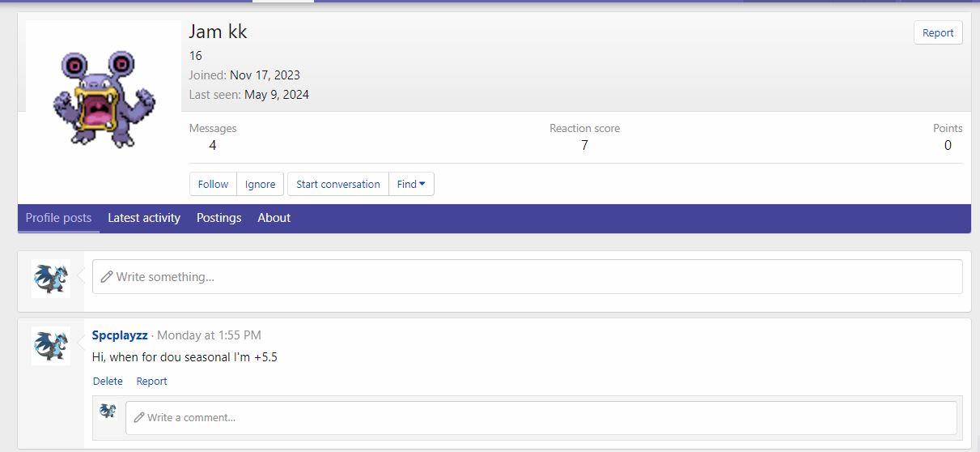980x452 pixels.
Task: Open Spcplayzz avatar next to the profile post
Action: click(x=50, y=346)
